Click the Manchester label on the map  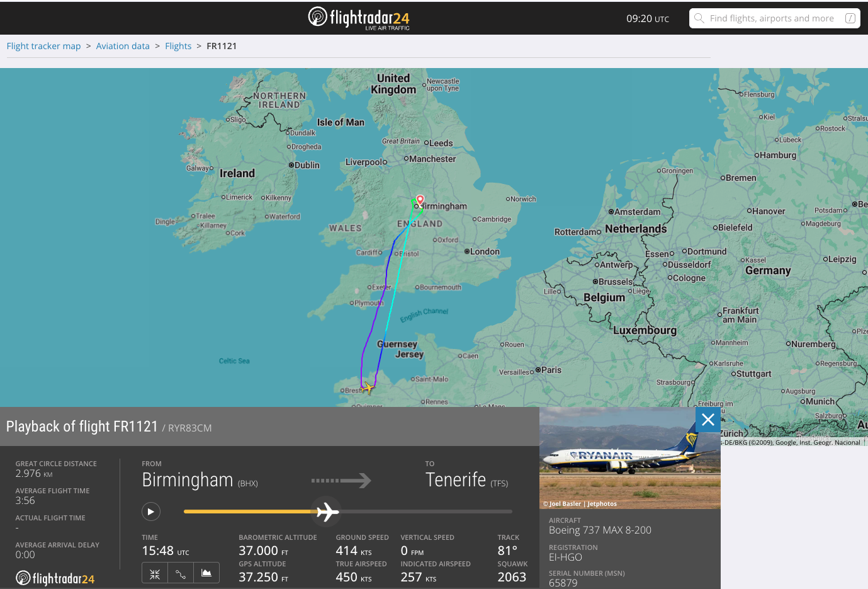(x=432, y=159)
